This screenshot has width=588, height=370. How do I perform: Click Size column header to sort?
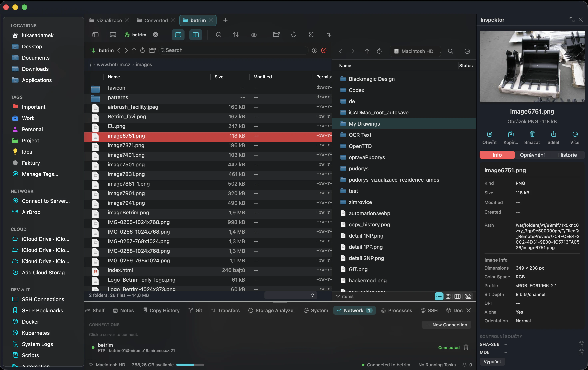[230, 77]
